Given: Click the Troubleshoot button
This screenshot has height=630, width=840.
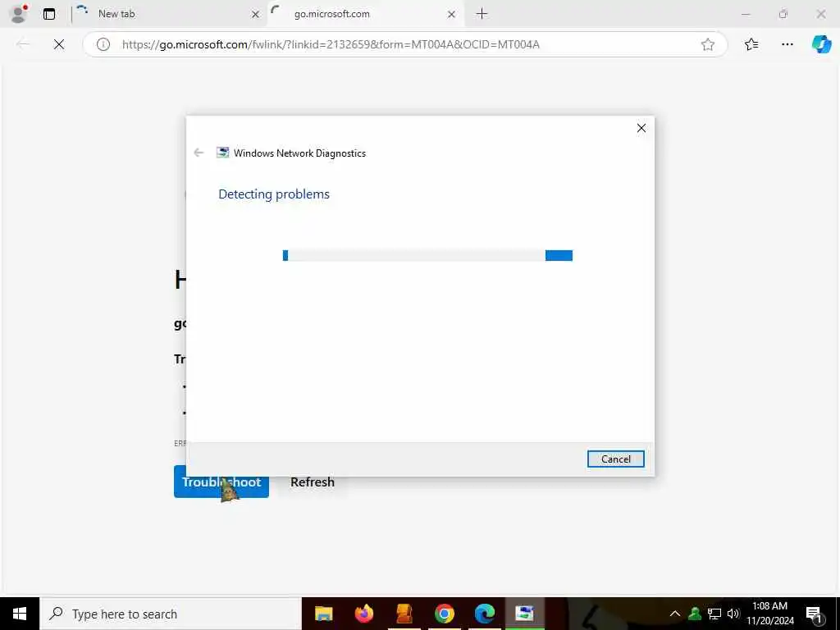Looking at the screenshot, I should (x=221, y=482).
